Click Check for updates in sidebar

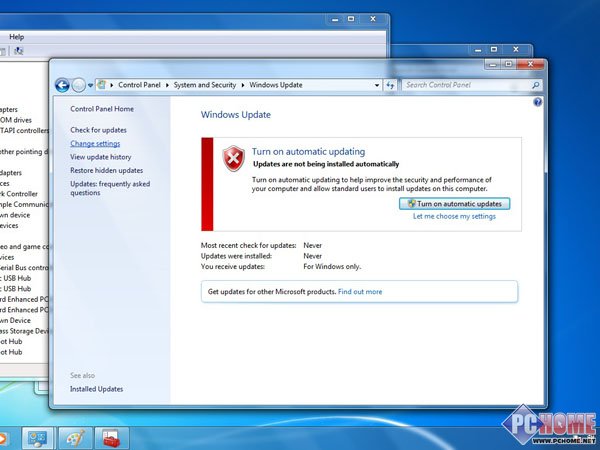coord(98,130)
